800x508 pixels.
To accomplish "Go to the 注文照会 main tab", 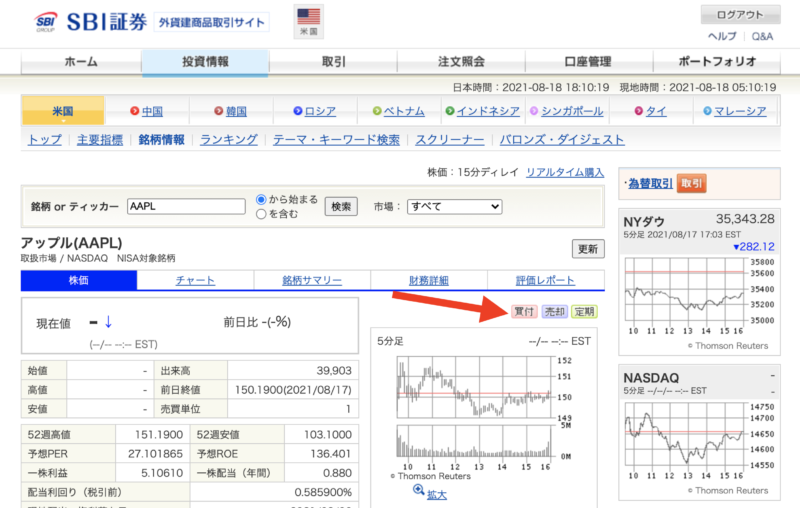I will [461, 62].
